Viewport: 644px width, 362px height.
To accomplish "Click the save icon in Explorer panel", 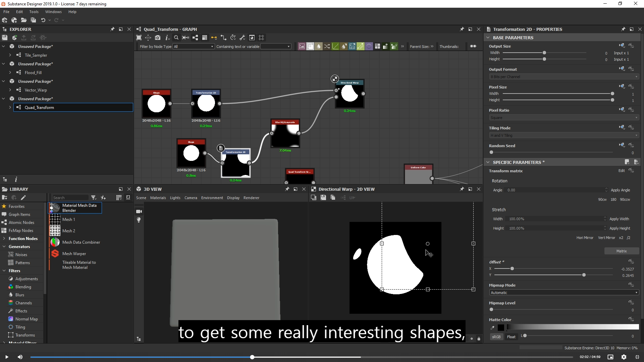I will click(5, 38).
